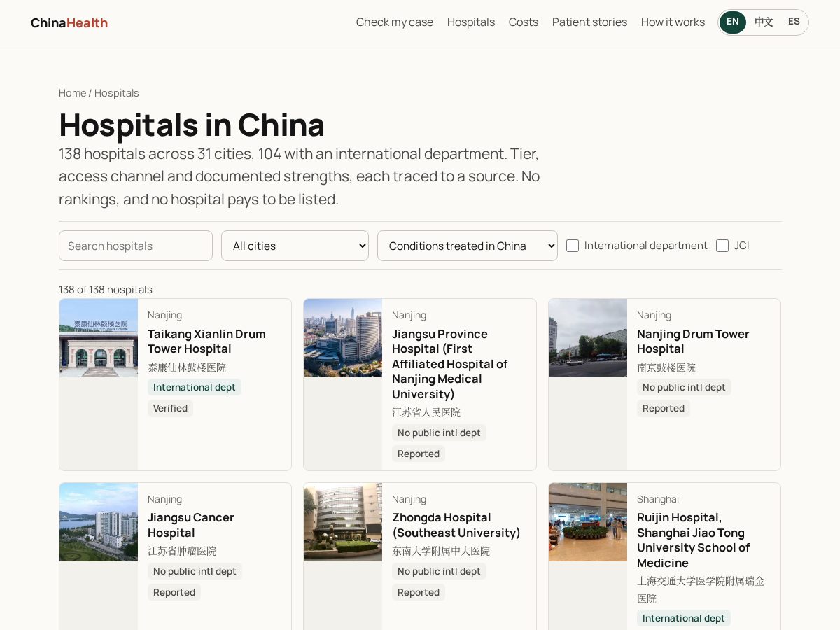Click Reported badge on Jiangsu Province Hospital
Image resolution: width=840 pixels, height=630 pixels.
pyautogui.click(x=419, y=454)
